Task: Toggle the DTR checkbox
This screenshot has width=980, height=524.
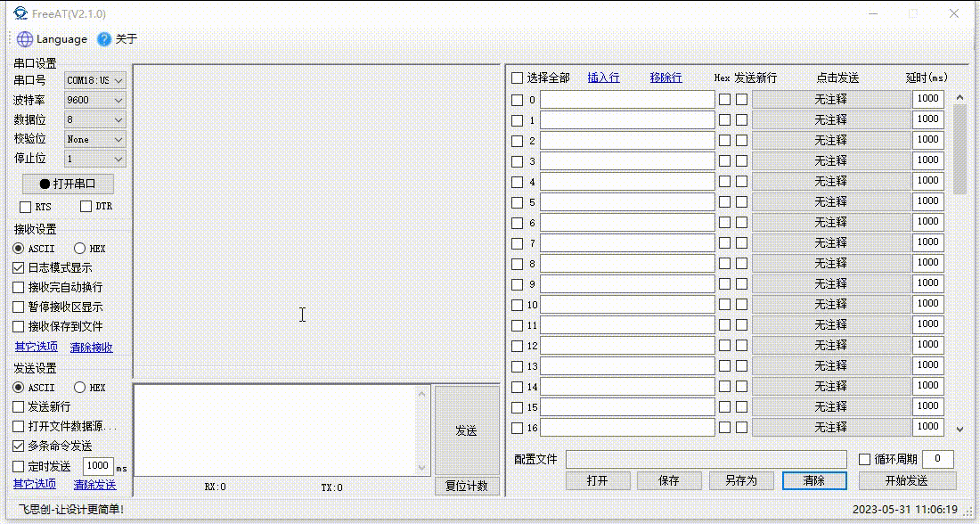Action: click(86, 207)
